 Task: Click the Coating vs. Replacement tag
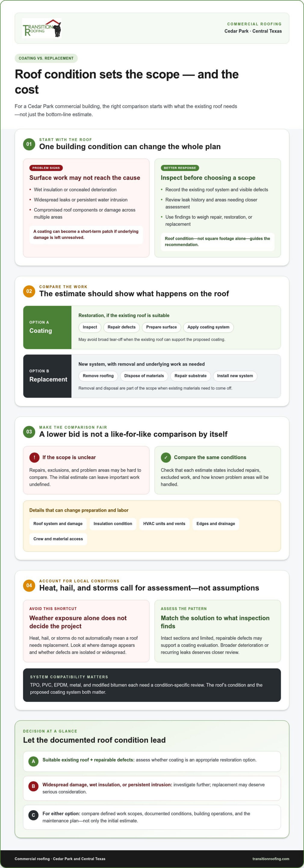coord(46,58)
